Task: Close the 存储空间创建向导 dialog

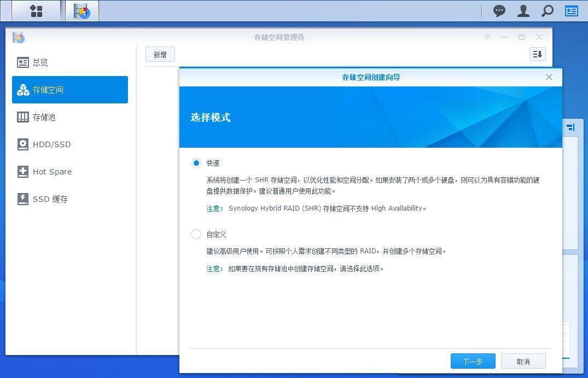Action: point(549,77)
